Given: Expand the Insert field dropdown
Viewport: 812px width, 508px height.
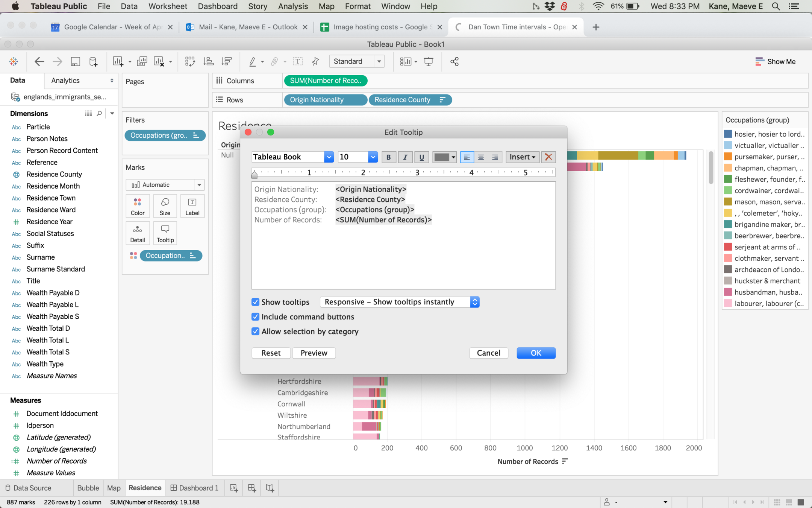Looking at the screenshot, I should click(522, 157).
